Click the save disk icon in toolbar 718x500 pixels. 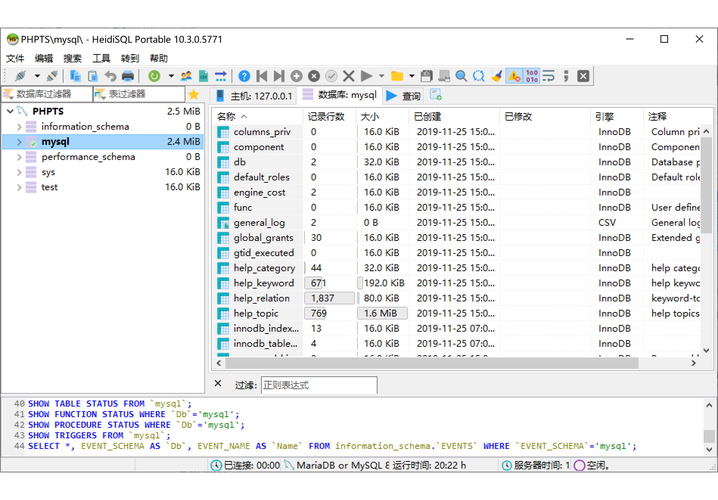tap(427, 76)
